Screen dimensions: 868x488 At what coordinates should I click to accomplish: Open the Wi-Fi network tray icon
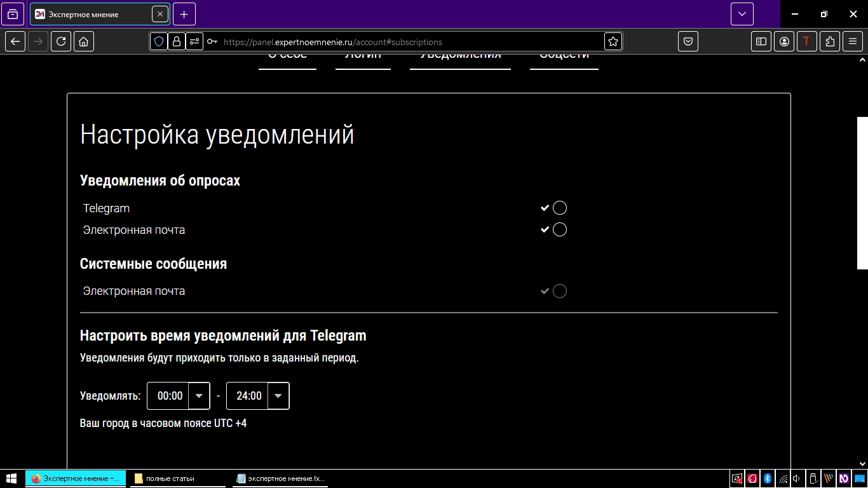click(783, 478)
